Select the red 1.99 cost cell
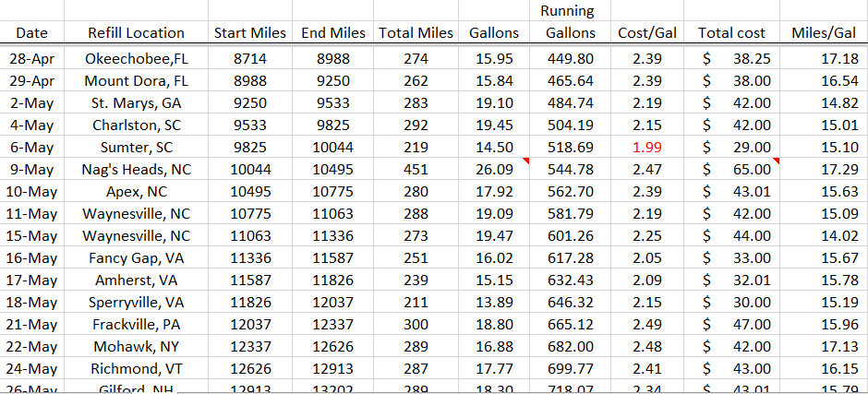 [x=646, y=148]
